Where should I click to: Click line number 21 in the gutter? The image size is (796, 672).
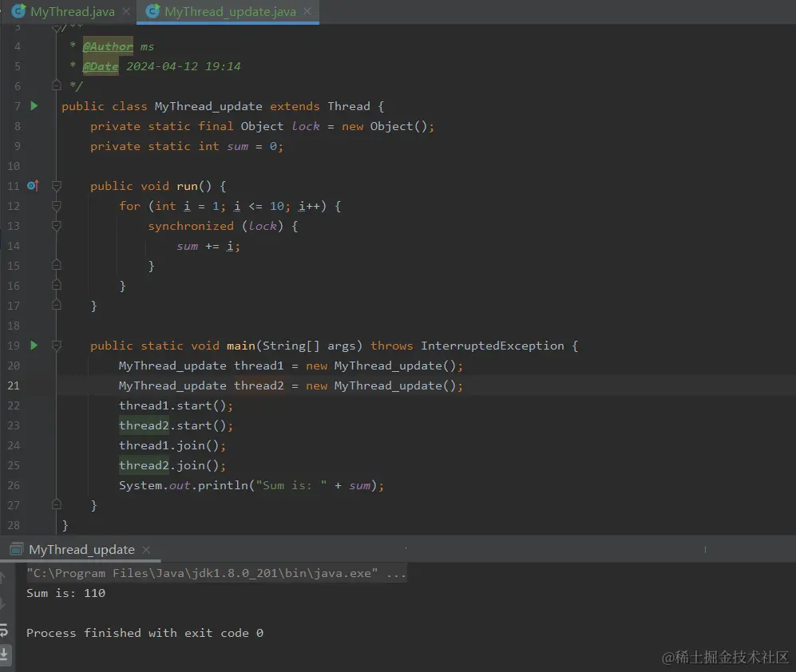[x=14, y=385]
